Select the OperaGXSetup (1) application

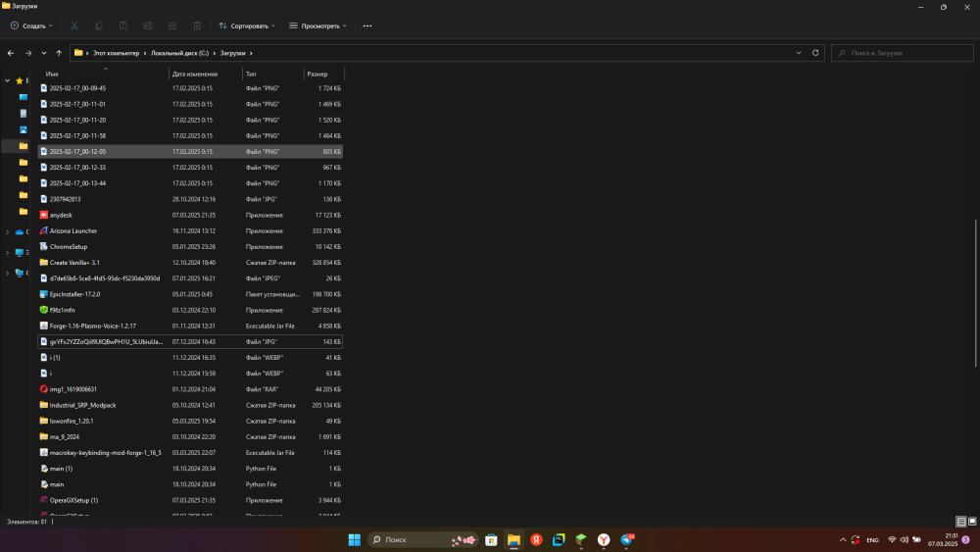190,500
